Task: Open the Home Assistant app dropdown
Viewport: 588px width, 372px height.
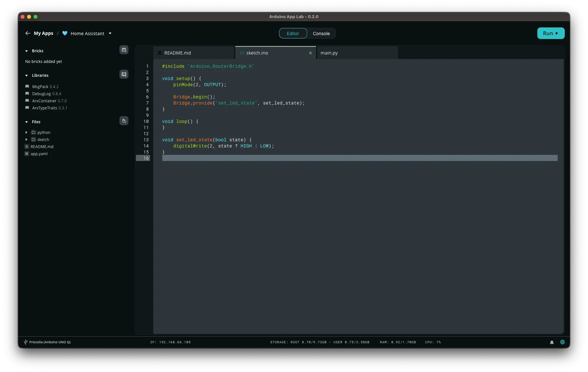Action: coord(110,33)
